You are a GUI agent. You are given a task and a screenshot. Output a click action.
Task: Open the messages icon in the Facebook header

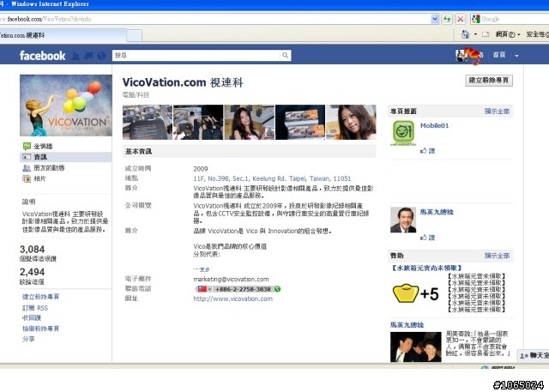pyautogui.click(x=88, y=56)
